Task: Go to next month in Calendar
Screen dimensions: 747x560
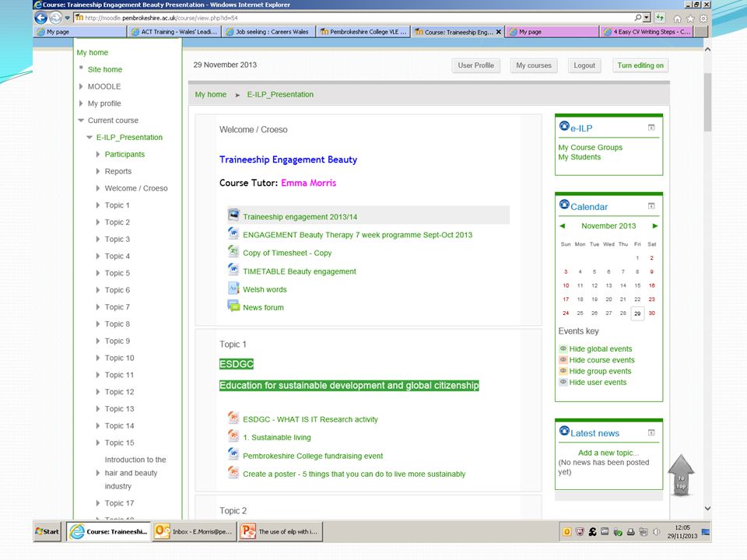Action: [655, 226]
